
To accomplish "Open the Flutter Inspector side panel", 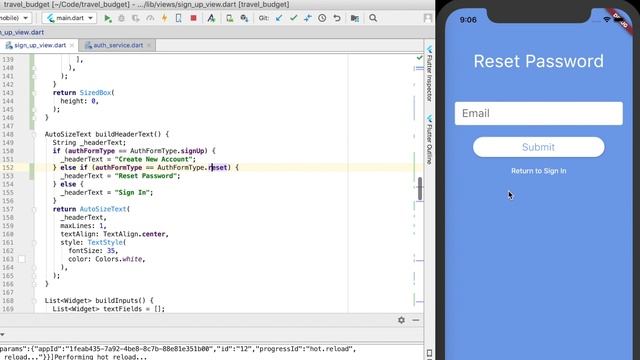I will [x=429, y=73].
